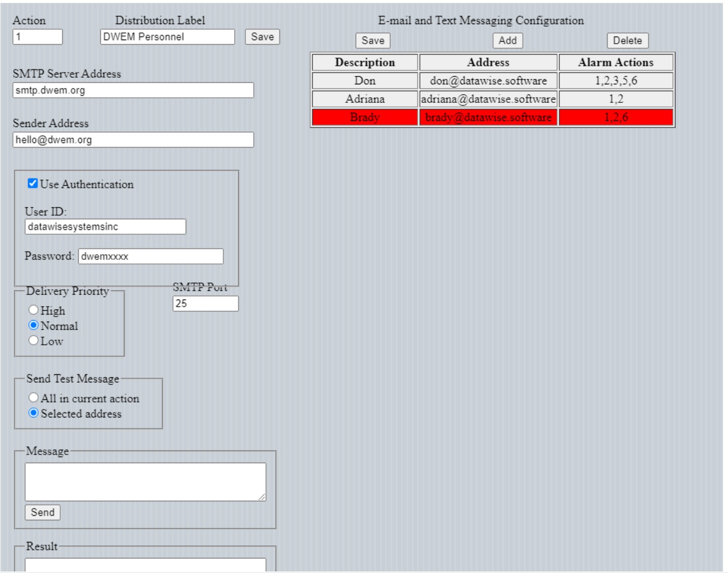Viewport: 728px width, 573px height.
Task: Click the Action number field
Action: click(38, 37)
